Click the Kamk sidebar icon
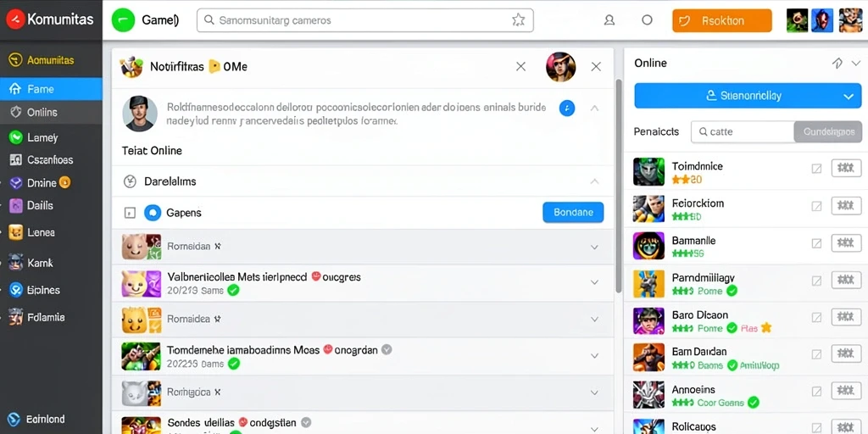This screenshot has width=868, height=434. 16,263
